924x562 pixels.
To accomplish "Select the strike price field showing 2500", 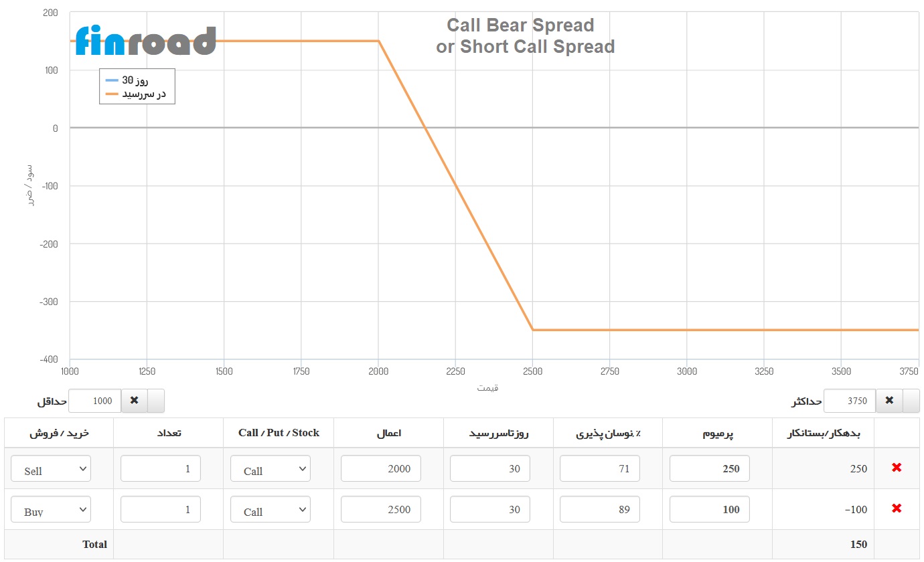I will [x=380, y=509].
